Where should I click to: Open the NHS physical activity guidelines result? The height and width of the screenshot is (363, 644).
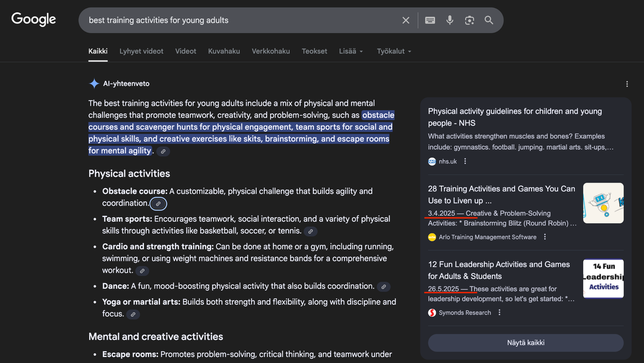coord(515,117)
